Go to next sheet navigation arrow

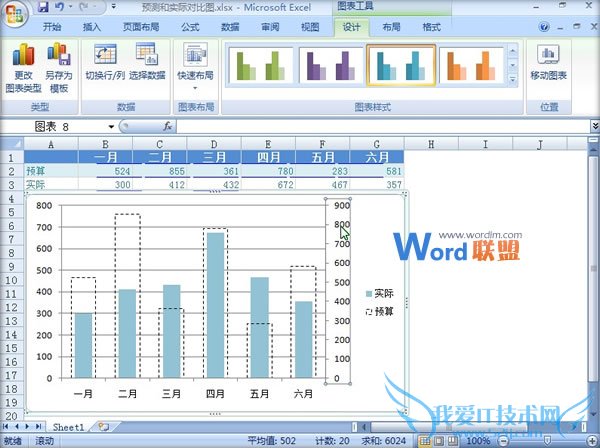[x=27, y=426]
